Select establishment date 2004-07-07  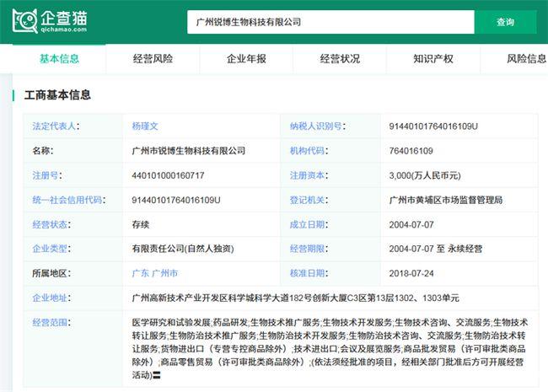click(x=411, y=224)
